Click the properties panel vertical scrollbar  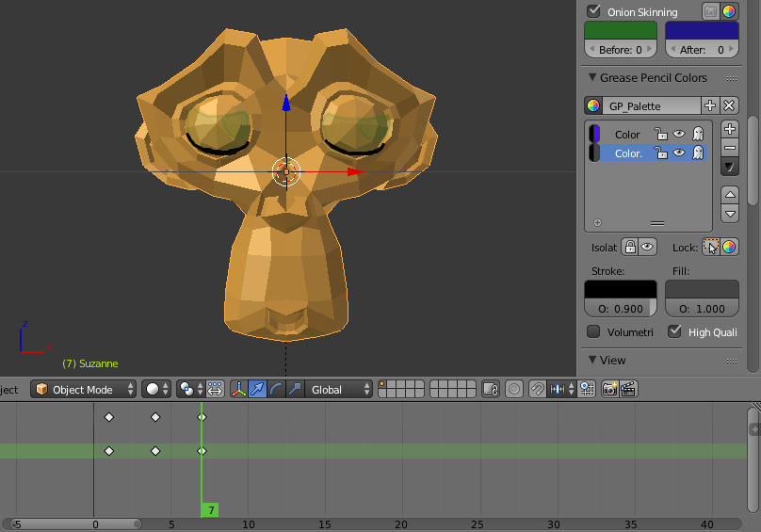click(x=753, y=160)
